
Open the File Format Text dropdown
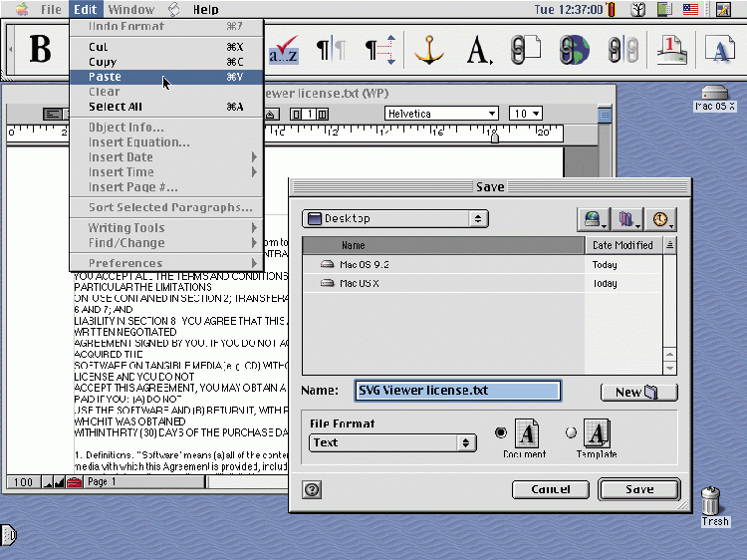point(392,442)
